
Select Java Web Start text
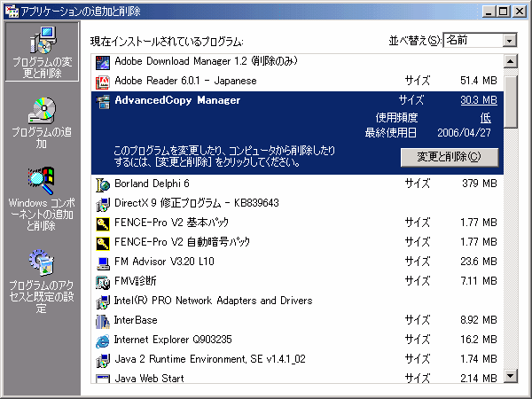(149, 379)
